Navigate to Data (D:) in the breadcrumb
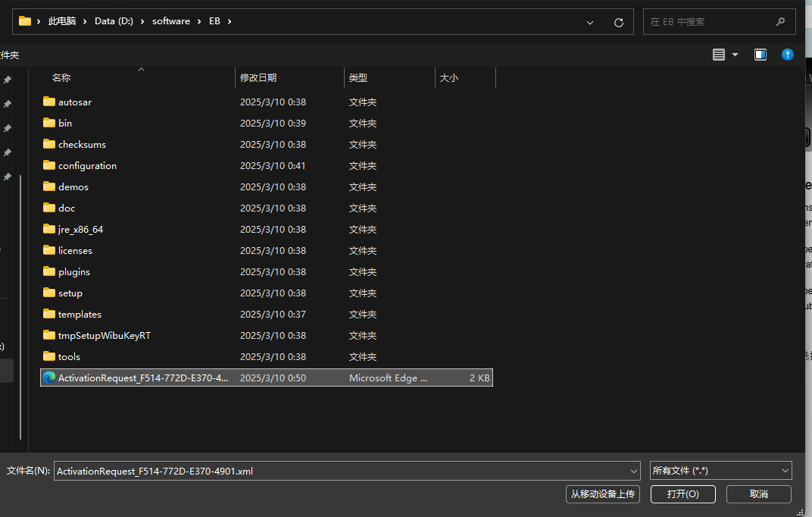The image size is (812, 517). [x=114, y=20]
